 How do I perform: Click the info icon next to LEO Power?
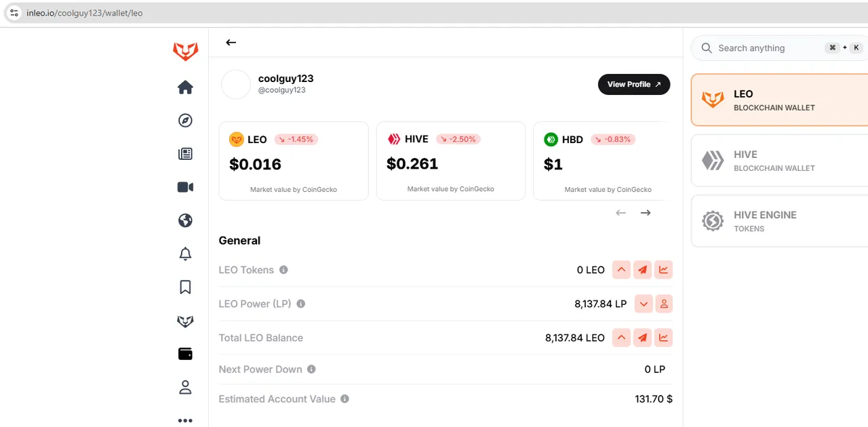[301, 304]
